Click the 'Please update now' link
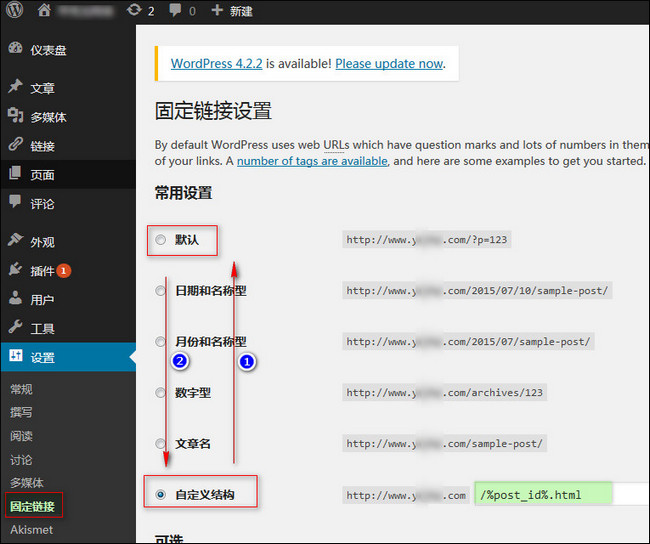 (389, 63)
